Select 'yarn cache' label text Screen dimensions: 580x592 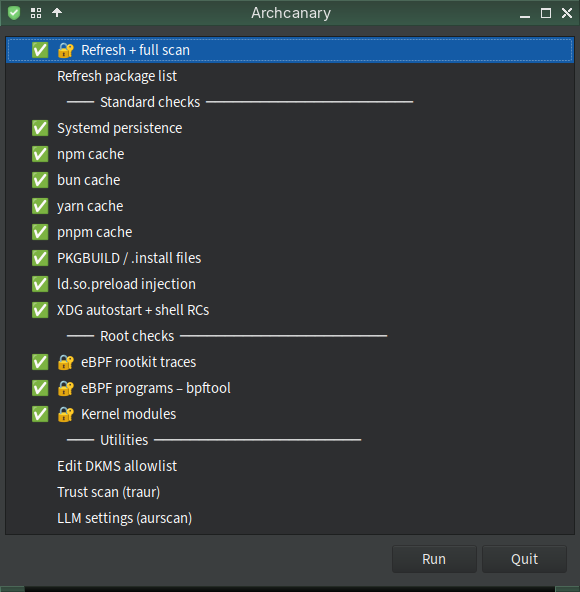[90, 207]
